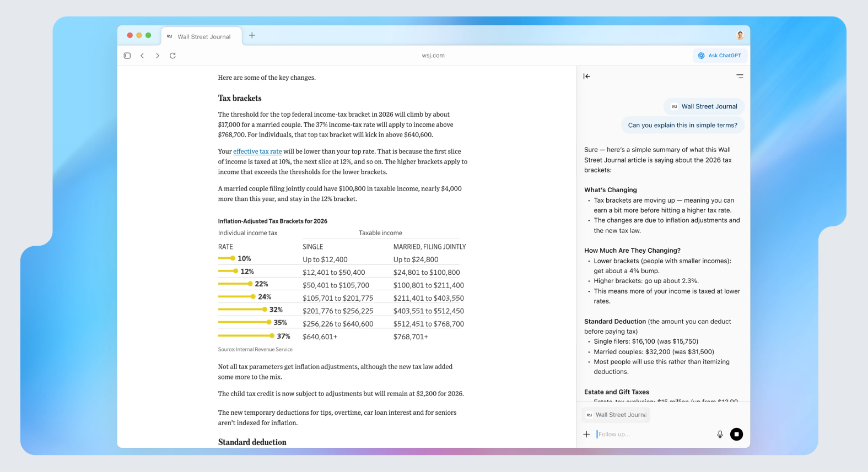Click the wsj.com address bar
Viewport: 868px width, 472px height.
click(433, 56)
